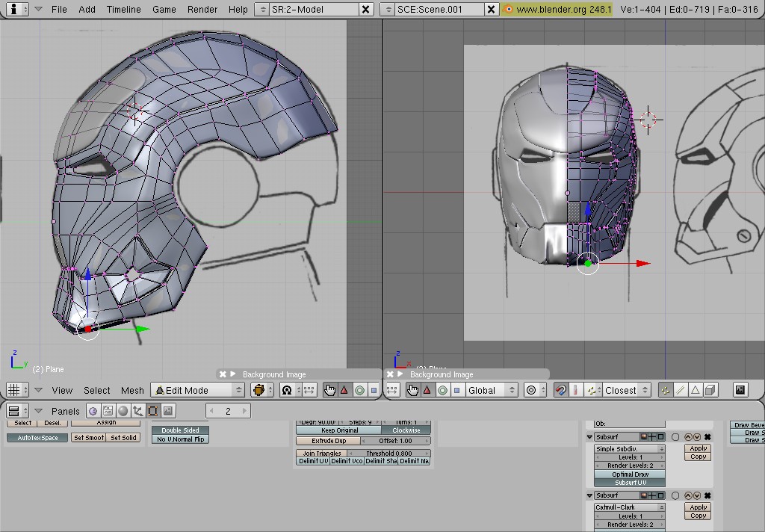
Task: Click the render this window image icon
Action: (740, 389)
